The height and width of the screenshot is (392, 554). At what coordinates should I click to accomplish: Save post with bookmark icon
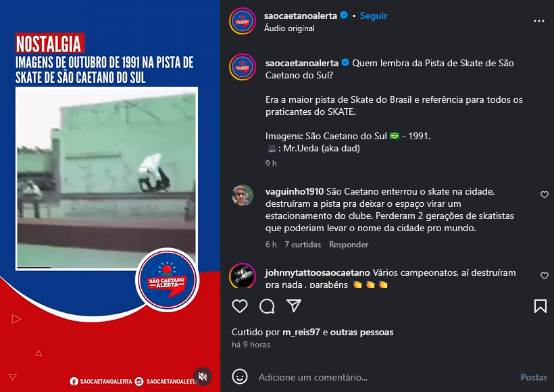(540, 306)
